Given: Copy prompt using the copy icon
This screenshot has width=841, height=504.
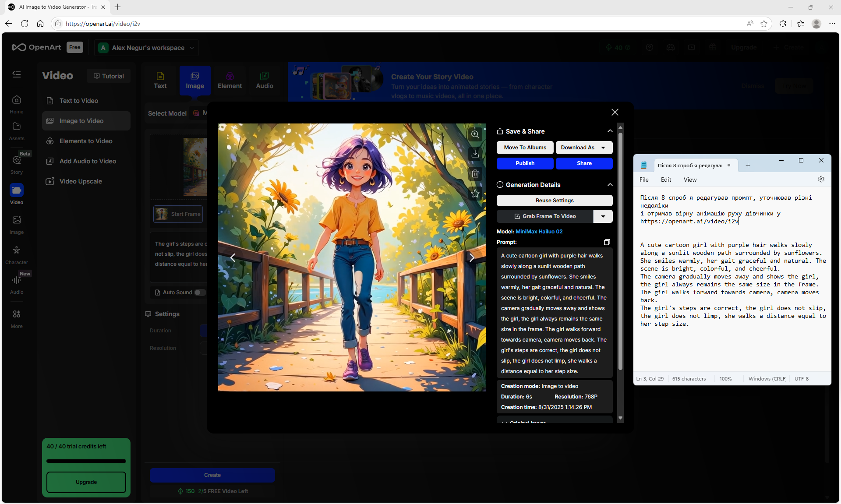Looking at the screenshot, I should 607,242.
